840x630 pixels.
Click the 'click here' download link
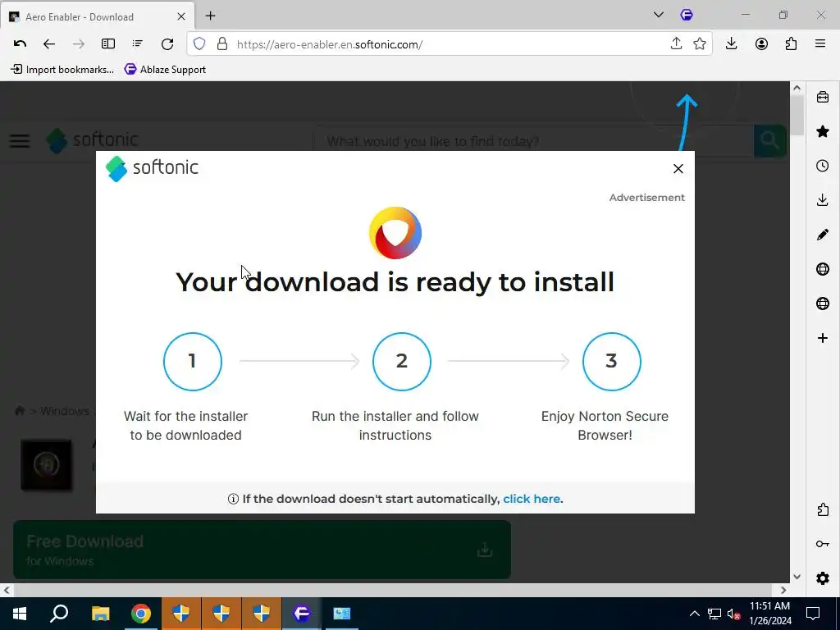pos(532,499)
